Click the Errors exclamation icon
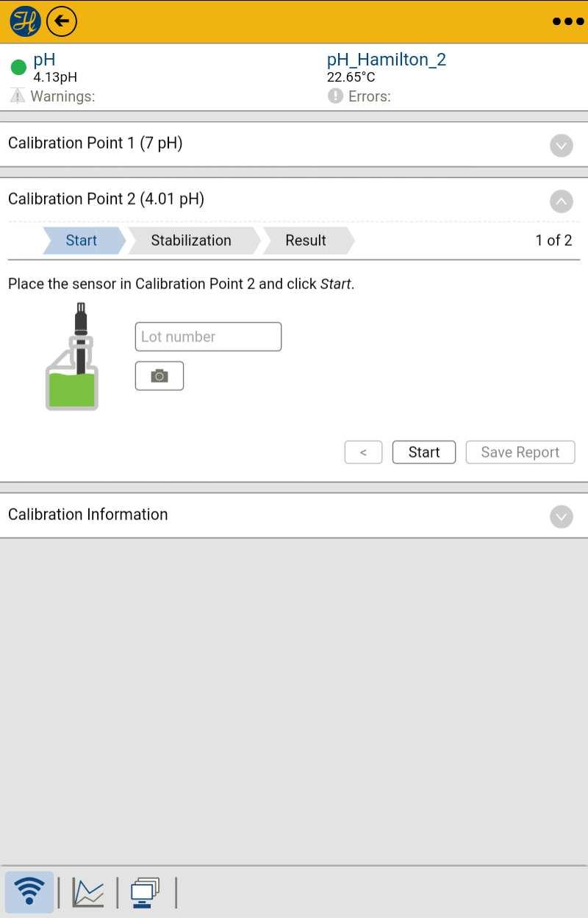The image size is (588, 918). point(335,96)
